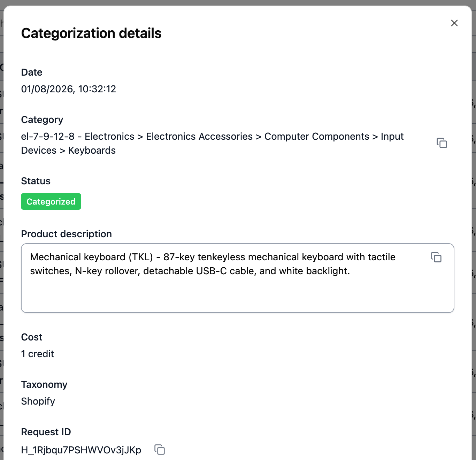Click the Status section label
Screen dimensions: 476x460
(x=36, y=181)
